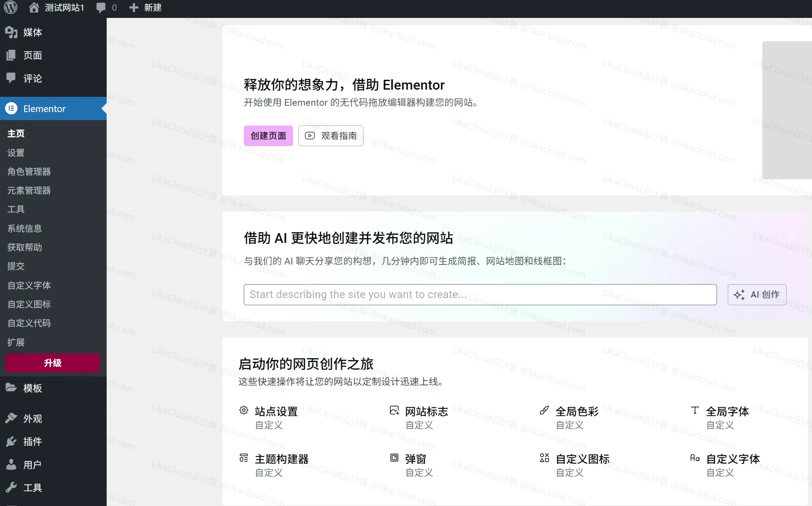This screenshot has width=812, height=506.
Task: Click the 网站标志 image icon
Action: [394, 410]
